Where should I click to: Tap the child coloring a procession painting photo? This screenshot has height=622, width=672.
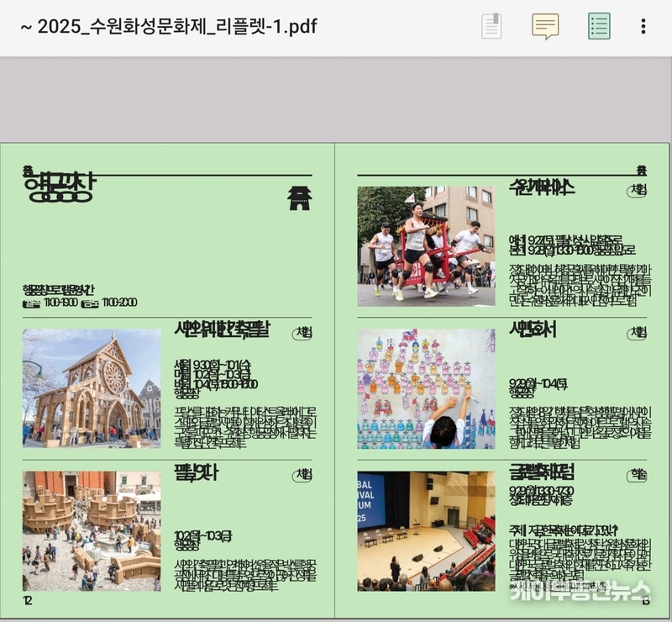click(427, 388)
